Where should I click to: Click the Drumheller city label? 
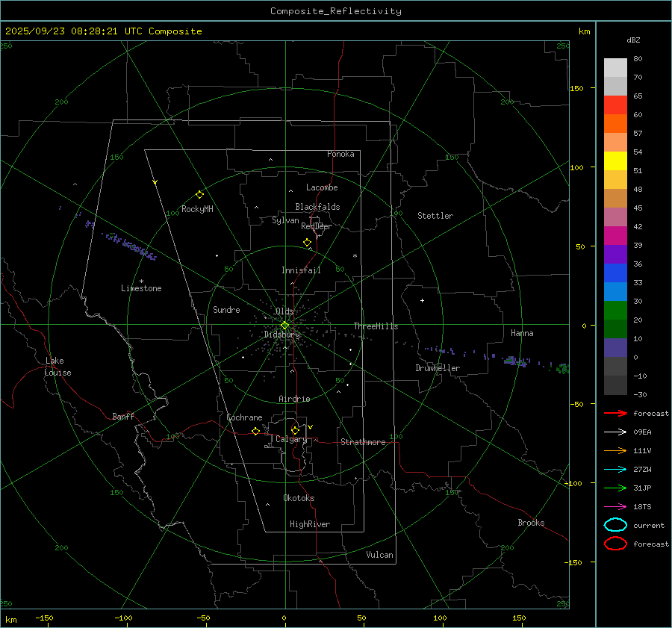(x=438, y=368)
